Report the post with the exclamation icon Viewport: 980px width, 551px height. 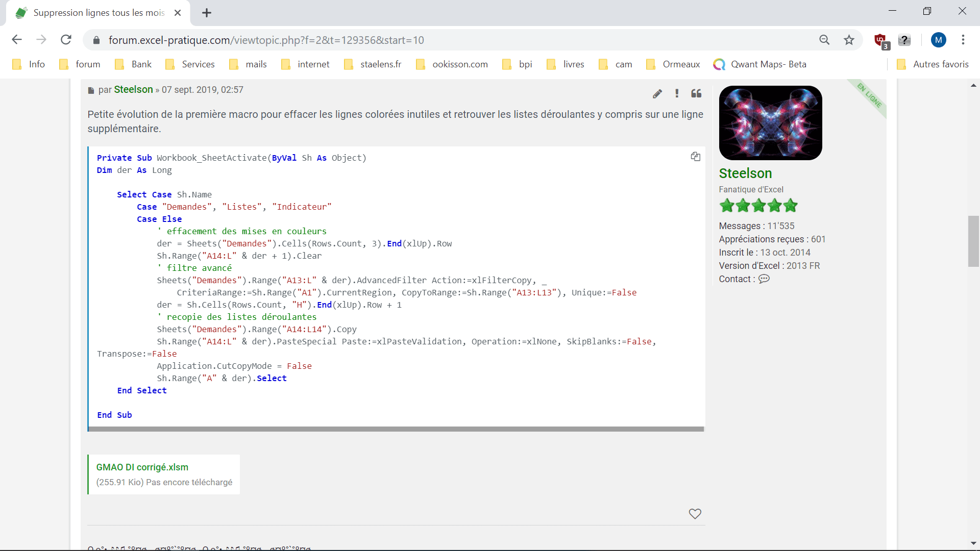[x=677, y=93]
